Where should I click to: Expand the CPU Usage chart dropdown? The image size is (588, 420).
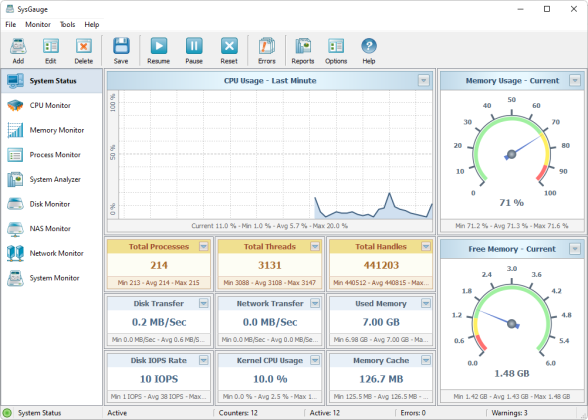coord(423,81)
